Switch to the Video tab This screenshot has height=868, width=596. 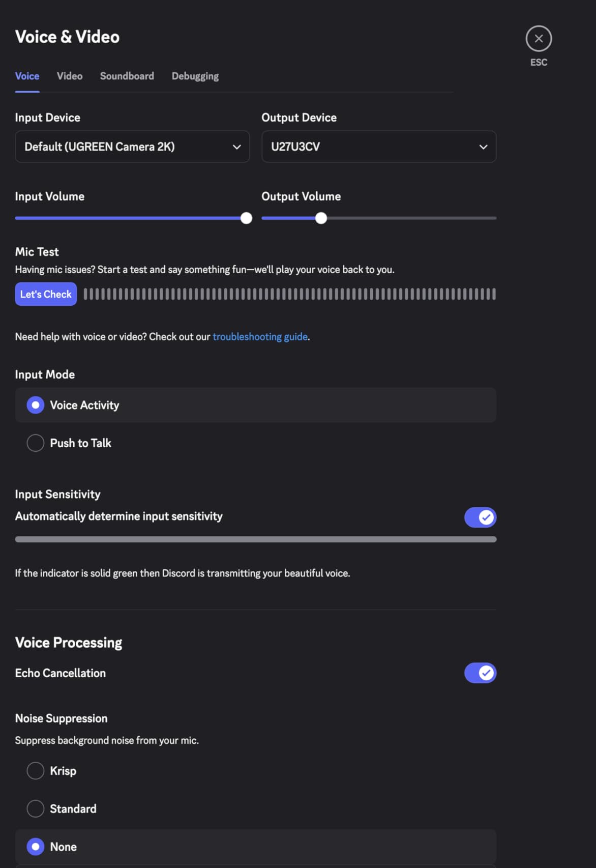(70, 76)
